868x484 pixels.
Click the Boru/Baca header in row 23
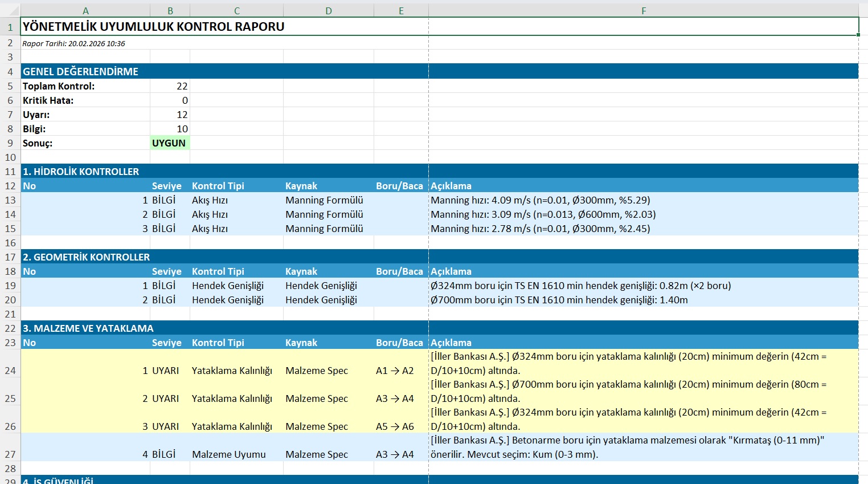click(401, 343)
